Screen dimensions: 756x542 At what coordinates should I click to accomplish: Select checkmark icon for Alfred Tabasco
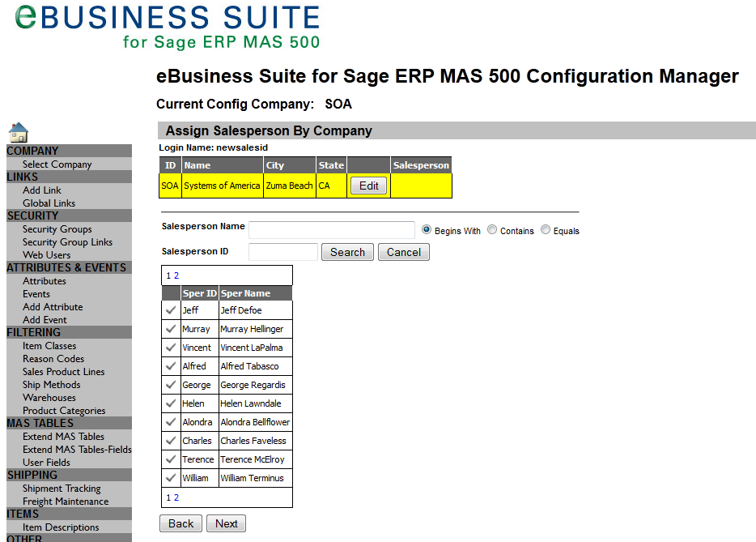click(170, 366)
